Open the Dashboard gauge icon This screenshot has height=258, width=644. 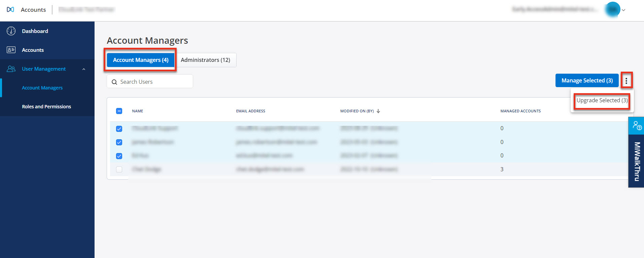[11, 31]
